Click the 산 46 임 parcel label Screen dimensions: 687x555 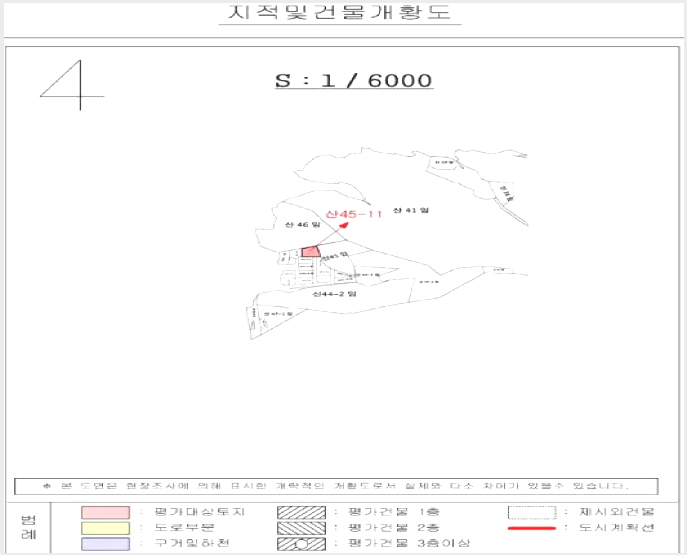303,225
